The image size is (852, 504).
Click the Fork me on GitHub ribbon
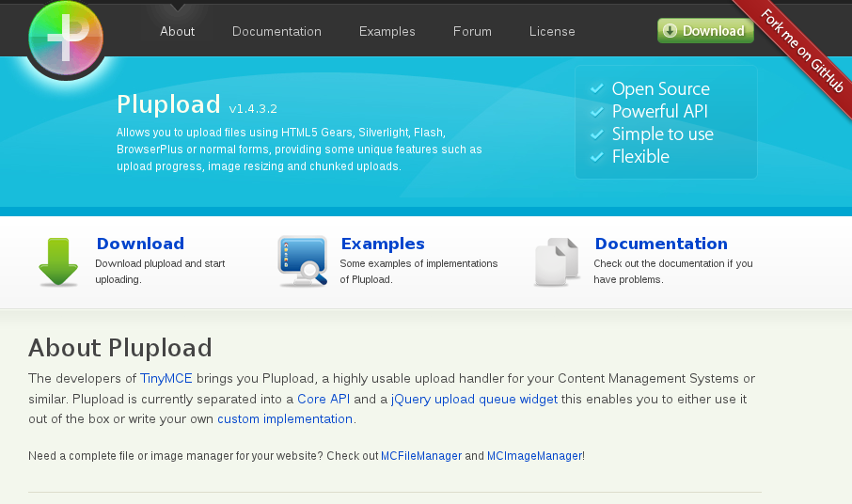point(800,49)
